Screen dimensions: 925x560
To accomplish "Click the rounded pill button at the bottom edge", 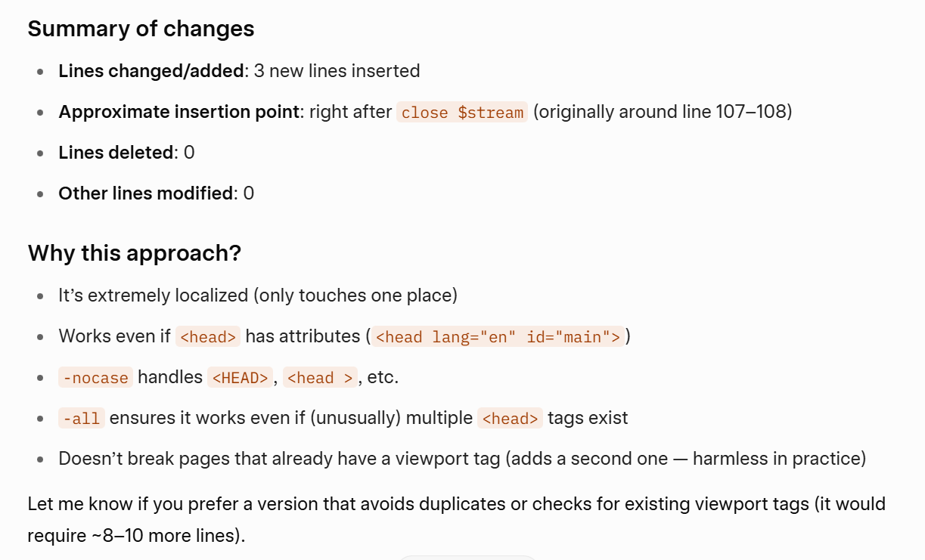I will [467, 558].
